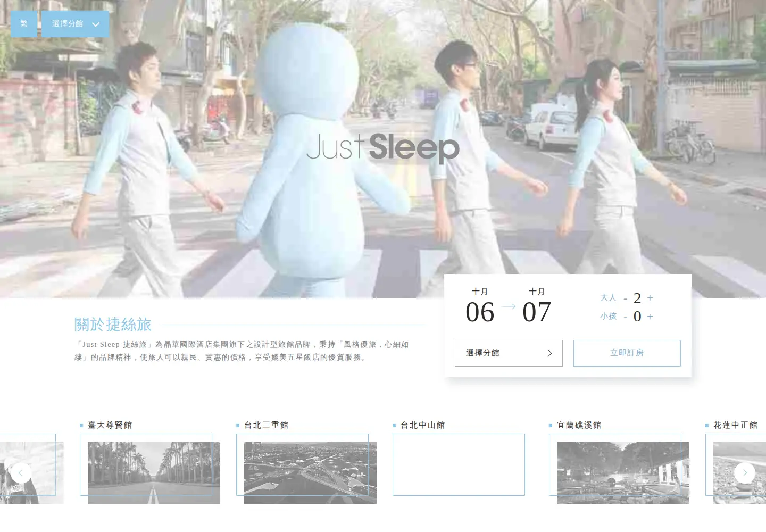Open the 繁 language switcher
Viewport: 766px width, 532px height.
24,24
